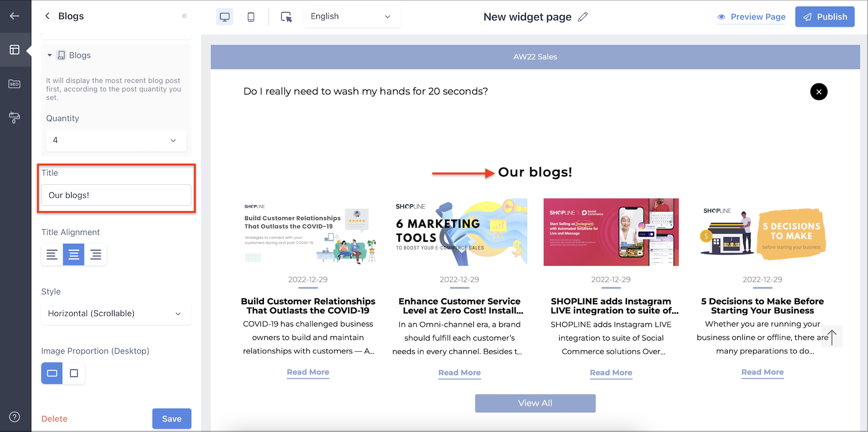Activate the element selector cursor tool
Viewport: 868px width, 432px height.
[x=287, y=17]
